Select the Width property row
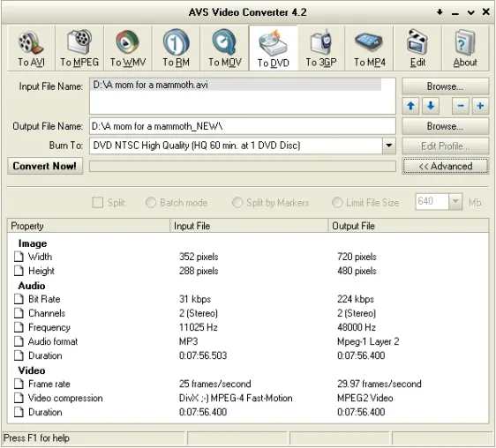 pos(248,257)
